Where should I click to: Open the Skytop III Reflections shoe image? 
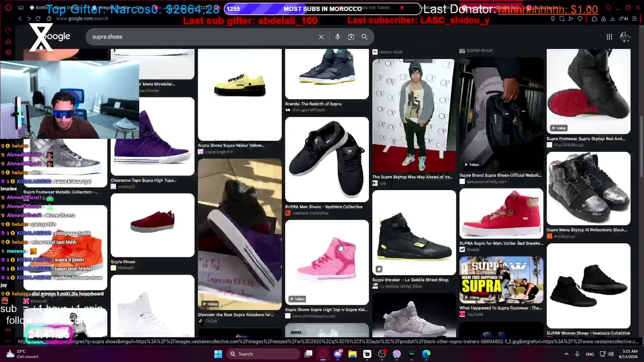tap(589, 189)
